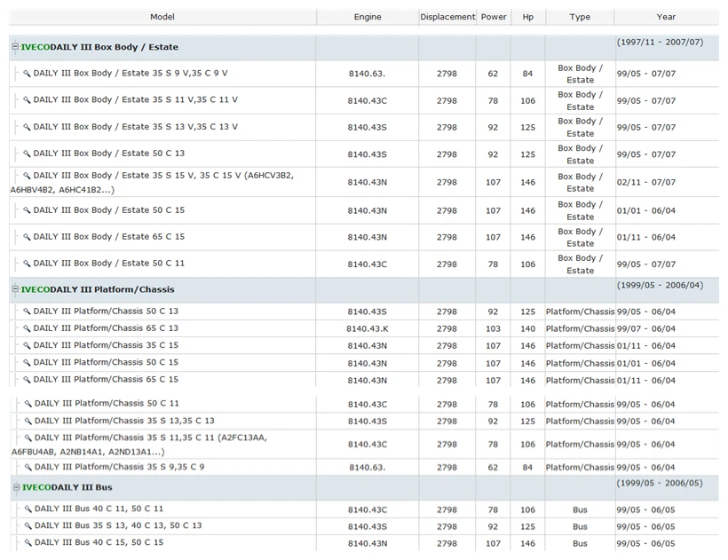Click engine 8140.43N in Box Body / Estate 50 C 15 row
The width and height of the screenshot is (728, 560).
pos(368,210)
